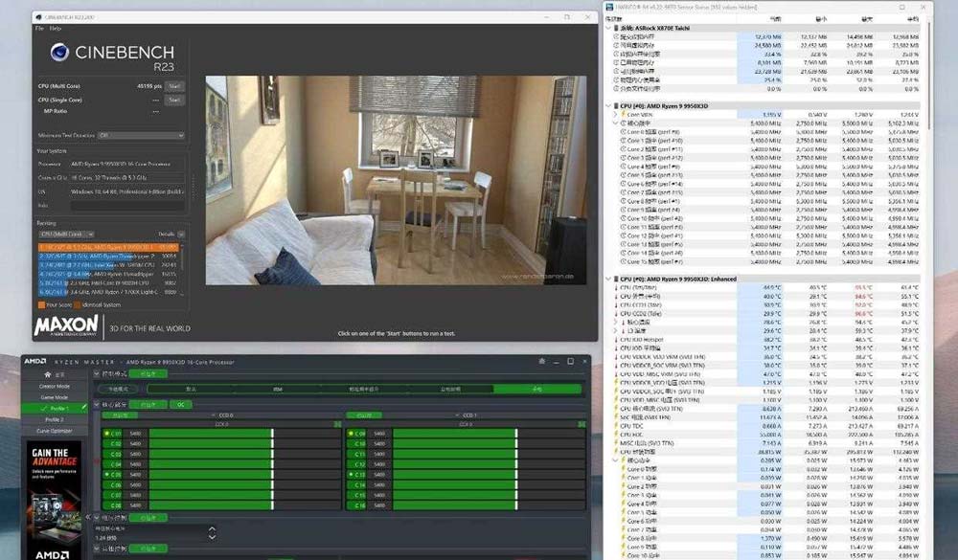Collapse the AMD Ryzen 9 9950X3D: Enhanced group
Image resolution: width=958 pixels, height=560 pixels.
608,280
